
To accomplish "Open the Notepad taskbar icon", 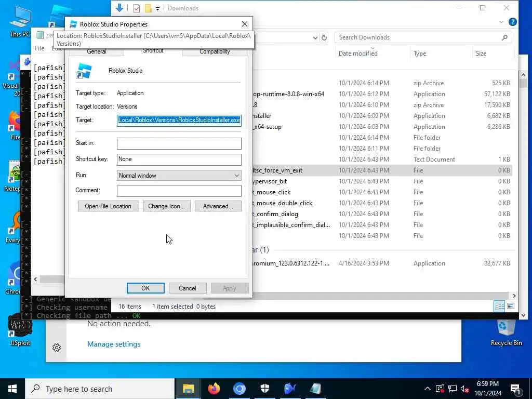I will click(x=315, y=389).
